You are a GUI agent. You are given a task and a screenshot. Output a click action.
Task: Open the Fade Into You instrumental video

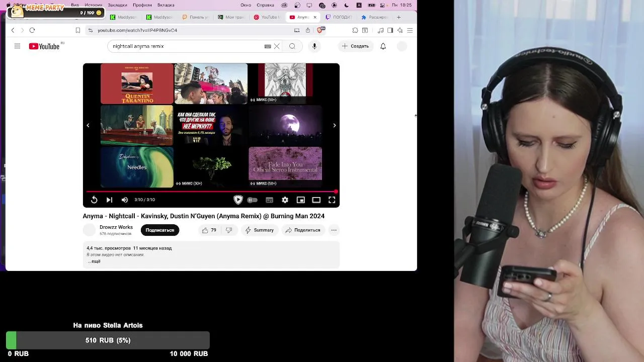(285, 167)
